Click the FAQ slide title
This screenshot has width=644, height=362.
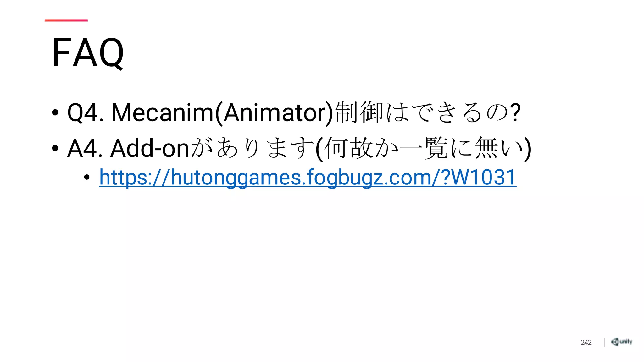pyautogui.click(x=88, y=53)
